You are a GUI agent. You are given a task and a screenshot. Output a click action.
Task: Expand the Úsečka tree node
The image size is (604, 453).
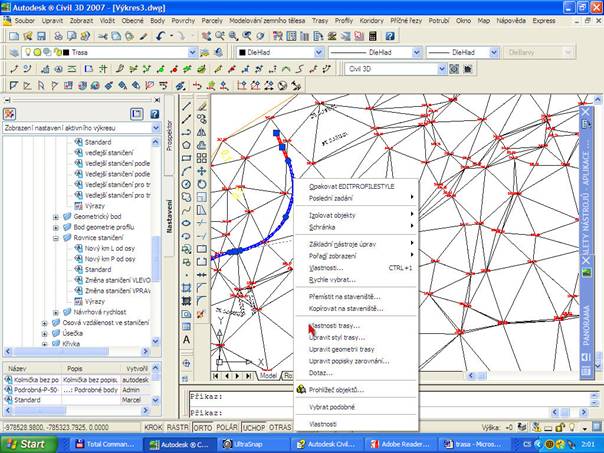[45, 334]
